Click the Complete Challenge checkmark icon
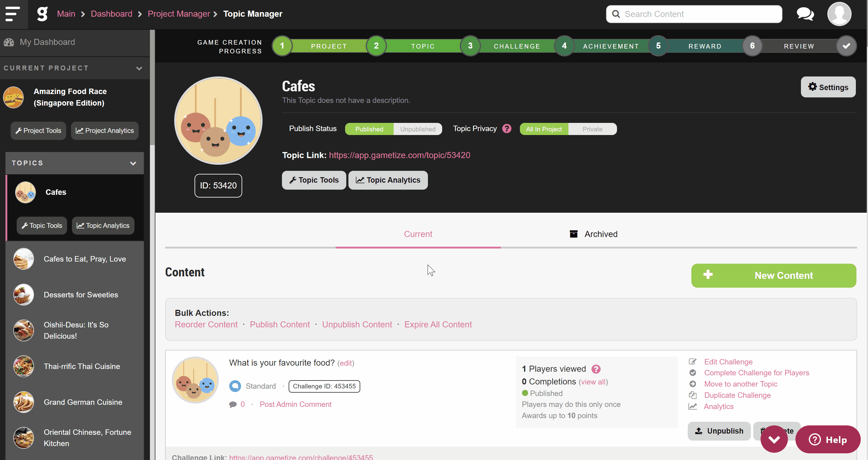The height and width of the screenshot is (460, 868). point(693,373)
